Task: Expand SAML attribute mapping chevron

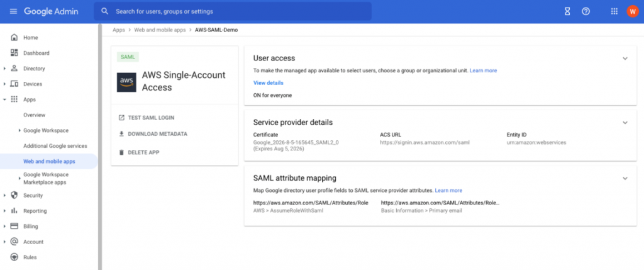Action: [x=625, y=178]
